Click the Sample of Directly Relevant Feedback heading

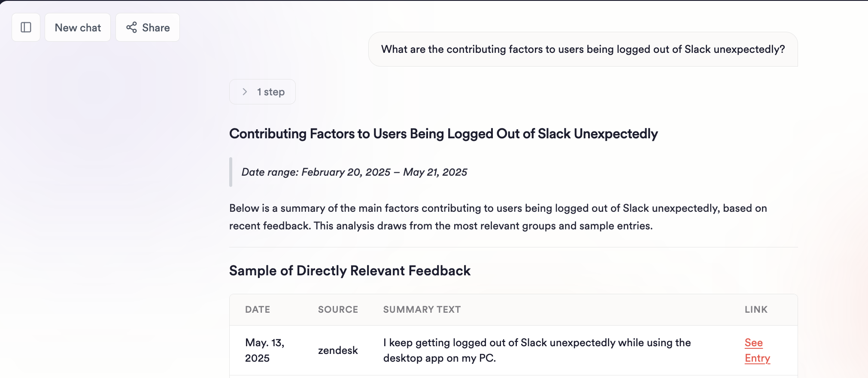pos(349,271)
